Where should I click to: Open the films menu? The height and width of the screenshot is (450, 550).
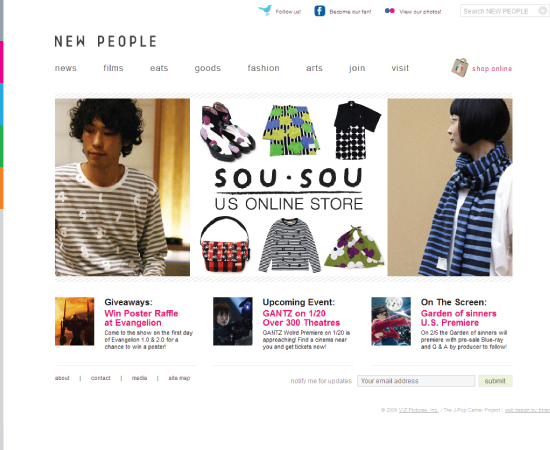click(113, 68)
